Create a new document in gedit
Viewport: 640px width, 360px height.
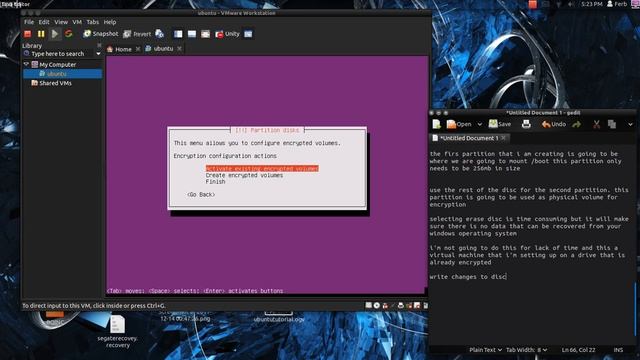436,124
